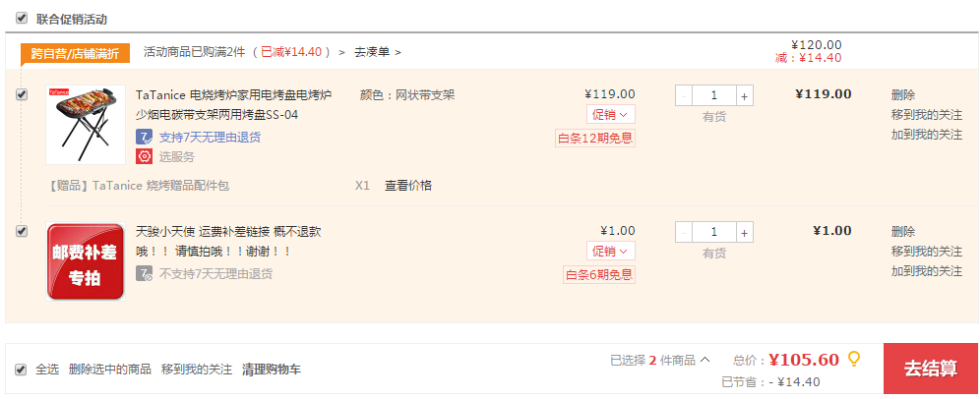
Task: Decrease postage item quantity with minus button
Action: coord(684,232)
